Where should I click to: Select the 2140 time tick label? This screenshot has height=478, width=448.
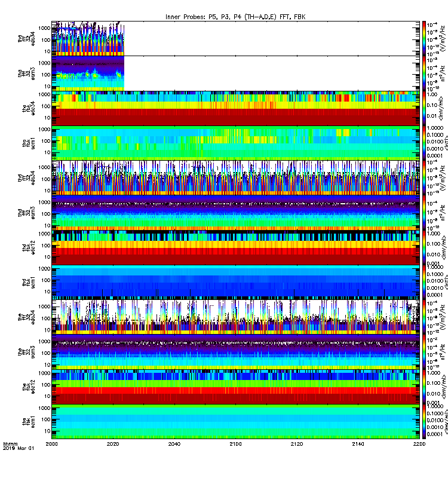tap(358, 444)
